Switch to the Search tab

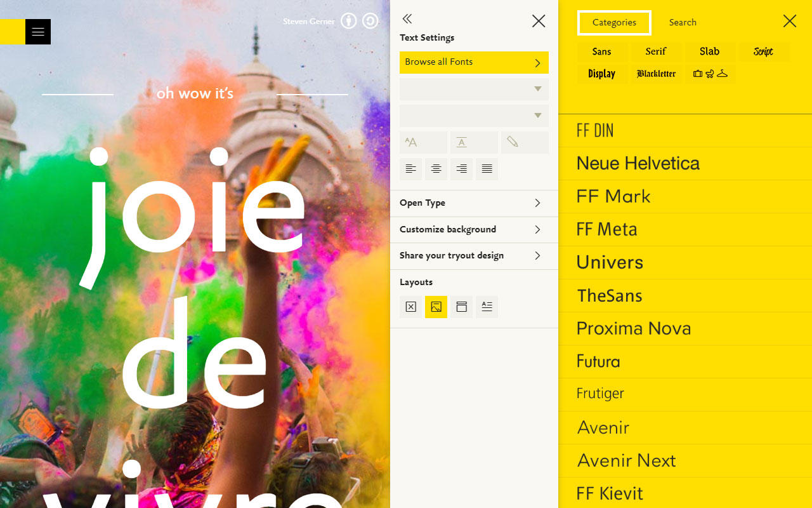(683, 23)
